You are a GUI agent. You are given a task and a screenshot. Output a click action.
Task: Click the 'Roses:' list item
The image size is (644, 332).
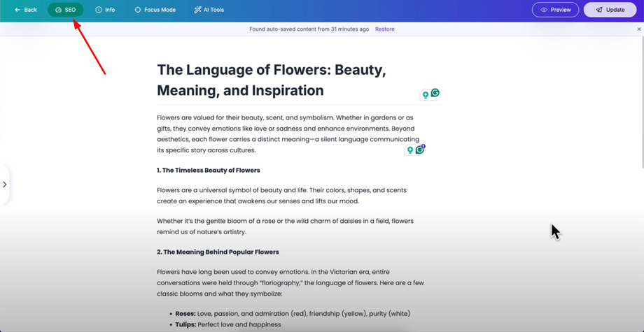click(293, 314)
